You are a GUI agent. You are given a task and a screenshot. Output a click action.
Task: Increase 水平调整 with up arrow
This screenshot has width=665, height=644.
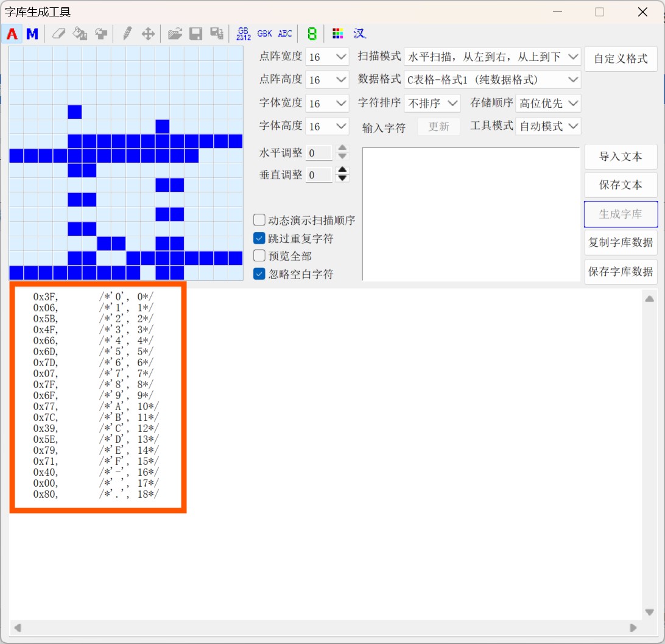click(342, 148)
